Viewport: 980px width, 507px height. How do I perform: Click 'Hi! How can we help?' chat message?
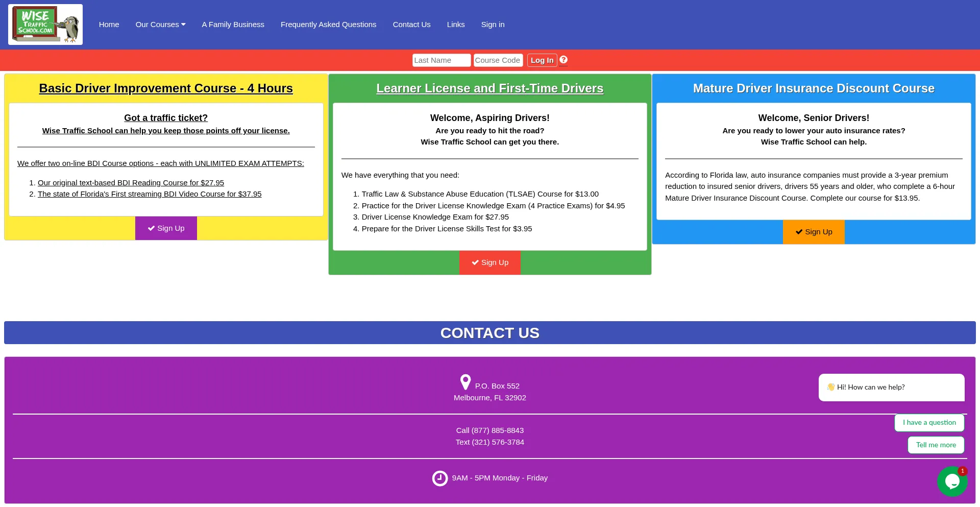pos(892,388)
